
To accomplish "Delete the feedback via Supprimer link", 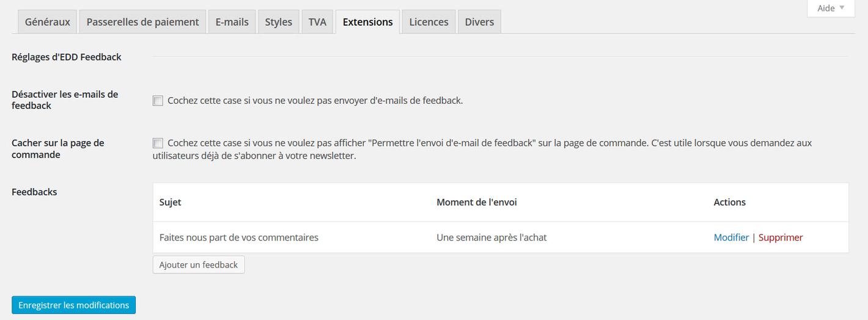I will [781, 238].
